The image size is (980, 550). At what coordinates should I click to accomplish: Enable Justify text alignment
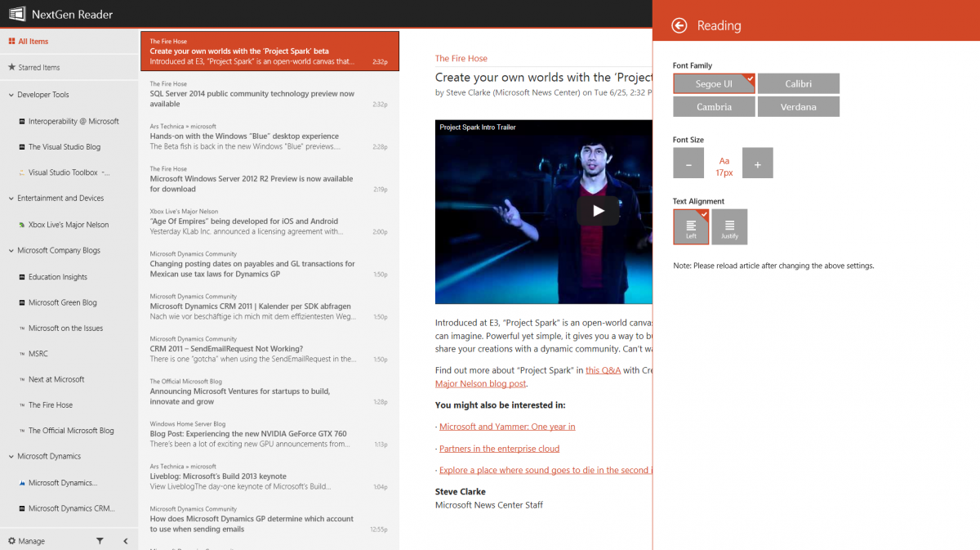point(728,226)
